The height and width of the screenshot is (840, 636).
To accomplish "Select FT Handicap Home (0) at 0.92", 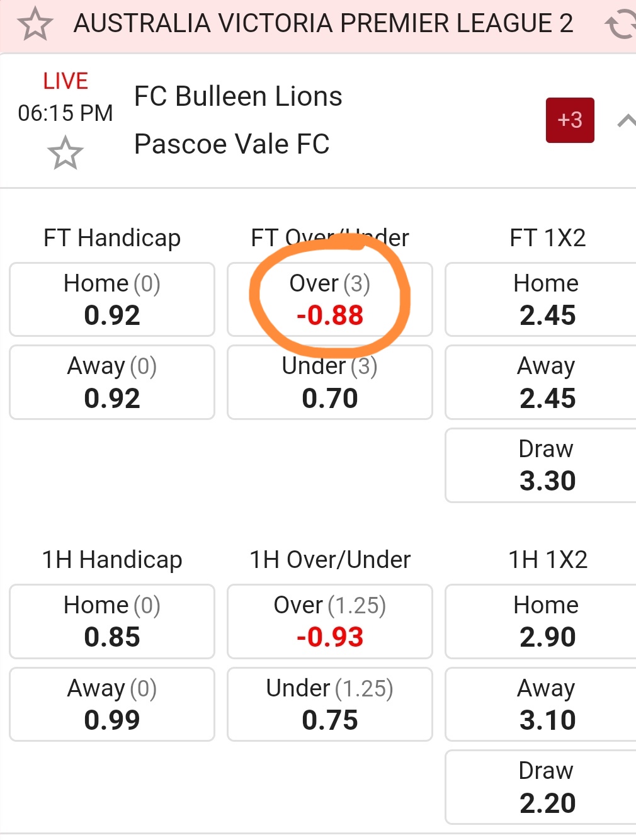I will coord(112,300).
